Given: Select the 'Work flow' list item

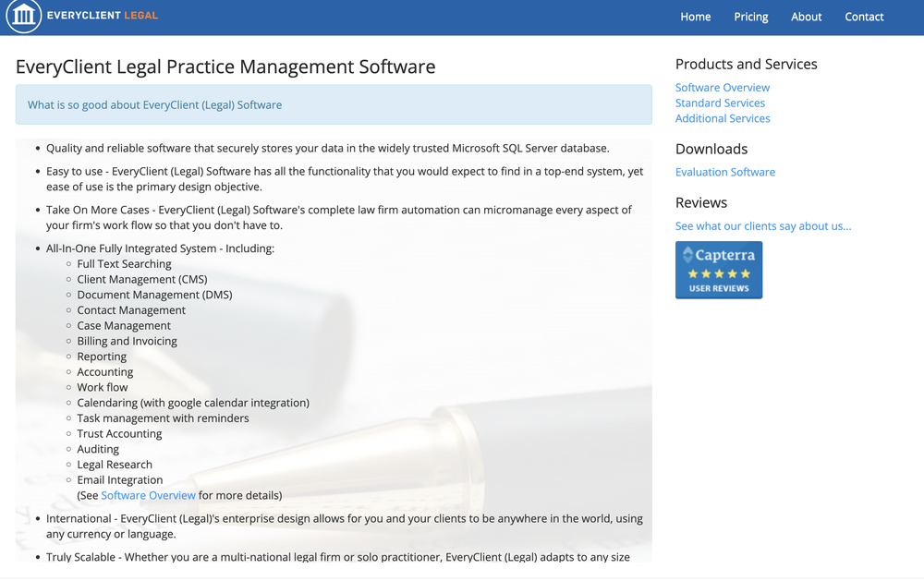Looking at the screenshot, I should (102, 387).
